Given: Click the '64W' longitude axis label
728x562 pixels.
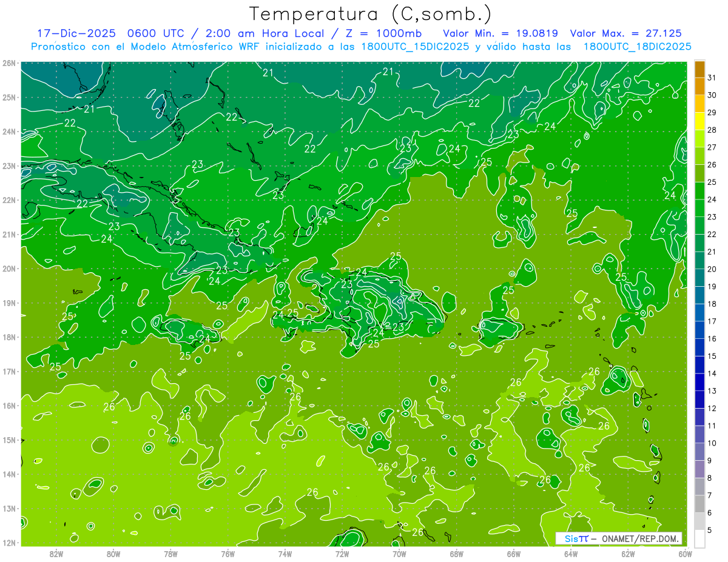Looking at the screenshot, I should (x=571, y=553).
